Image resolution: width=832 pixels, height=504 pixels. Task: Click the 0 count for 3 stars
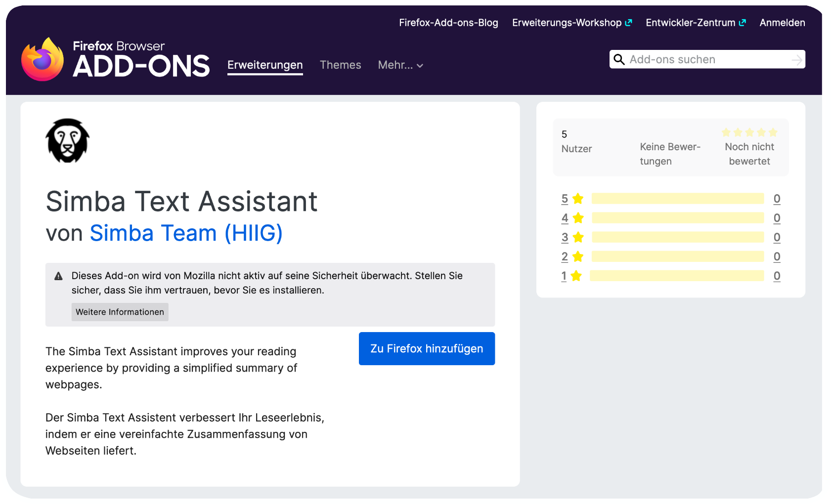point(777,237)
